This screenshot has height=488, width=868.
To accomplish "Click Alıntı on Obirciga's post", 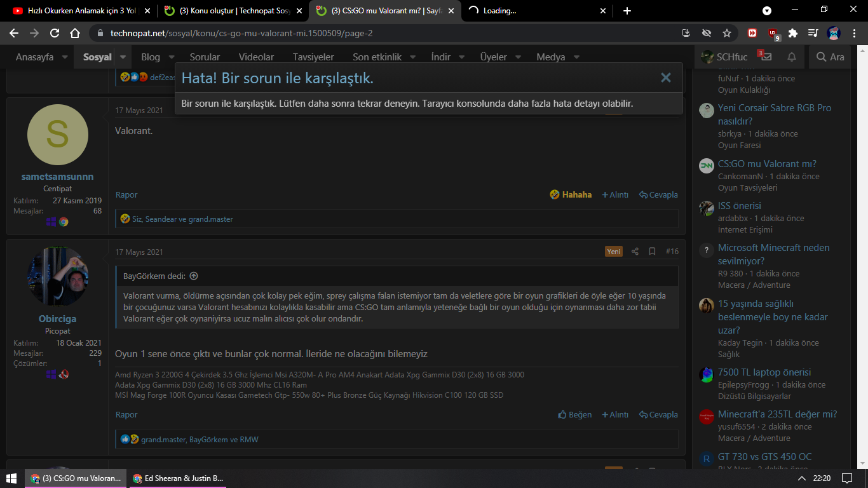I will coord(615,414).
